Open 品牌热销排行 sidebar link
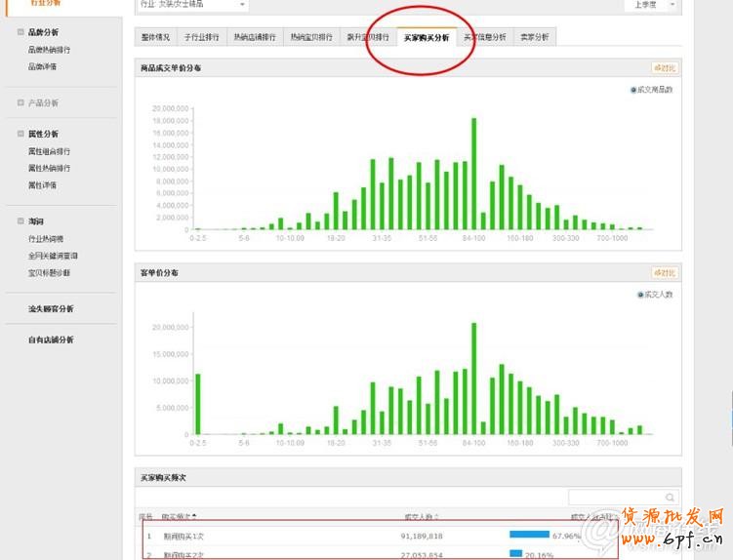Image resolution: width=733 pixels, height=560 pixels. click(x=49, y=50)
